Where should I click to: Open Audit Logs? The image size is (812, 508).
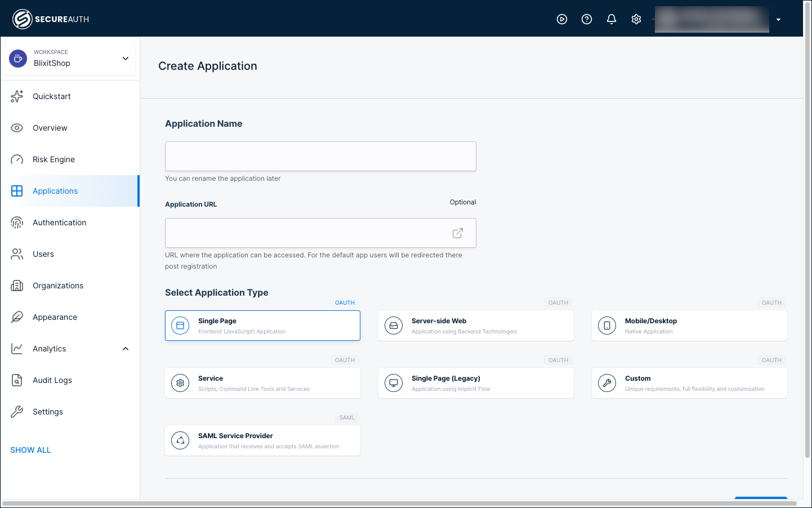pyautogui.click(x=70, y=380)
